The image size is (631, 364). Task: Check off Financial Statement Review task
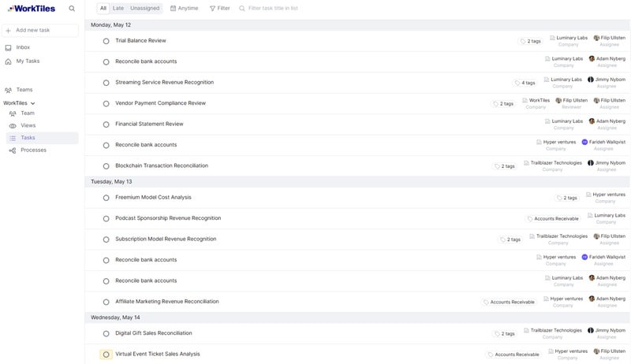coord(106,124)
